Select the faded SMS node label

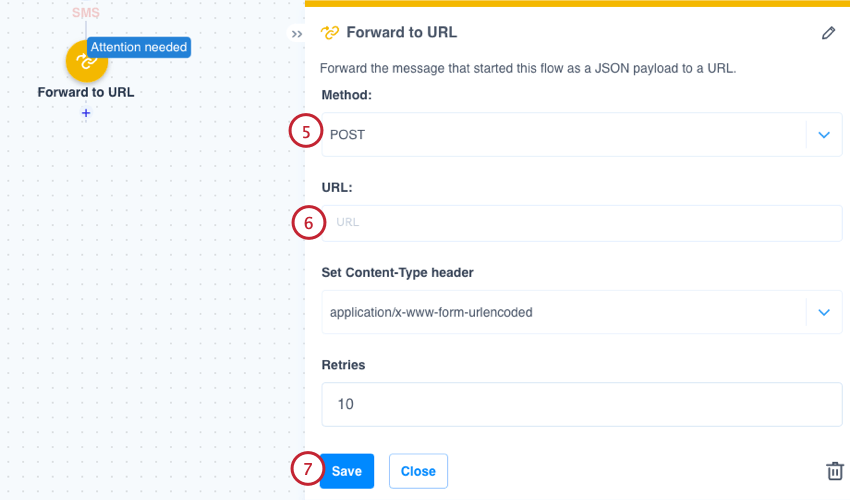click(86, 13)
